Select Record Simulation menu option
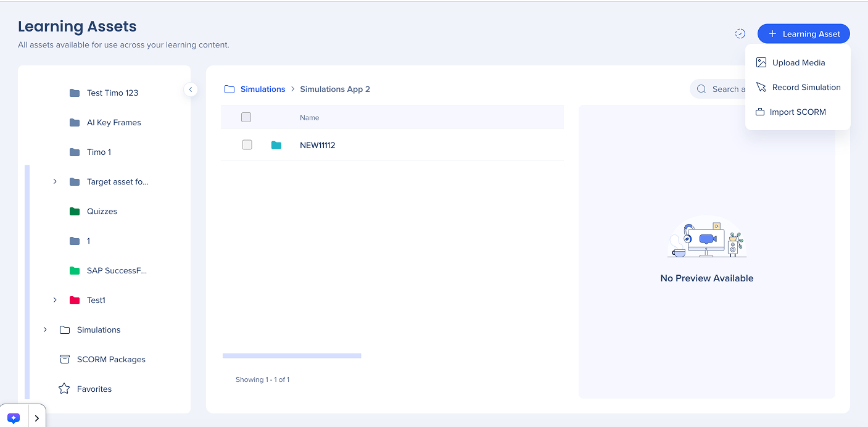The image size is (868, 427). click(x=806, y=88)
